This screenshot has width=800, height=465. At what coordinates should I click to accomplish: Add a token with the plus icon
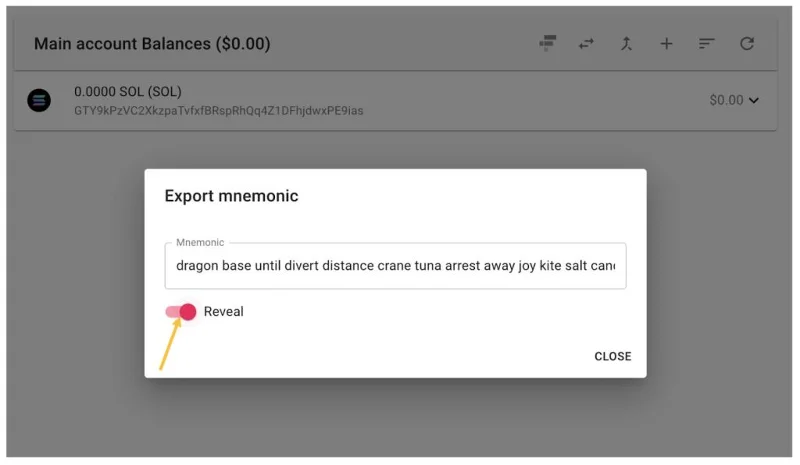click(666, 43)
